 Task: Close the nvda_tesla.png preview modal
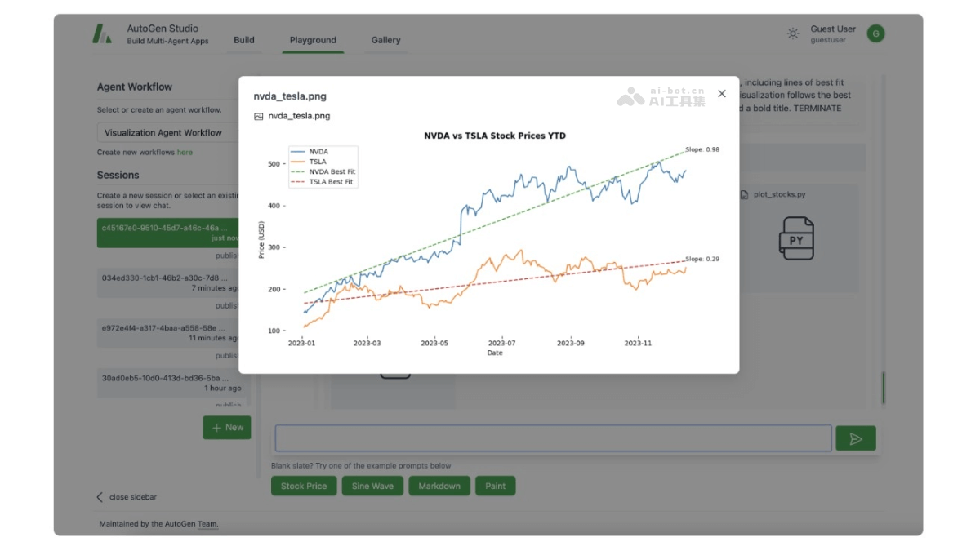point(721,94)
